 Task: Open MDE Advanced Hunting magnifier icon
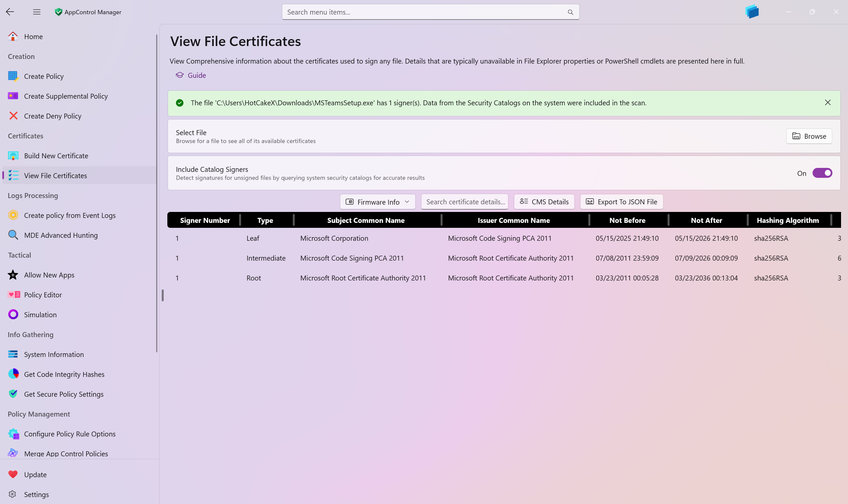(13, 235)
